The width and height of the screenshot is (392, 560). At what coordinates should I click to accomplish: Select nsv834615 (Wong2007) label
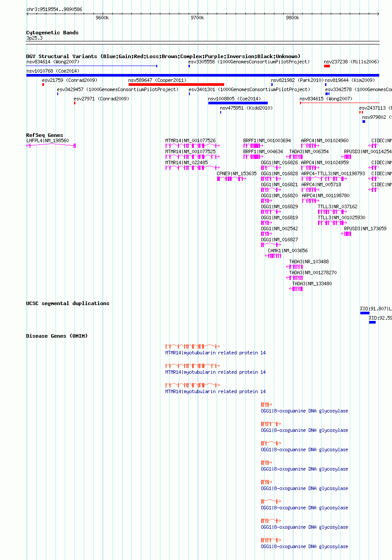(x=326, y=99)
